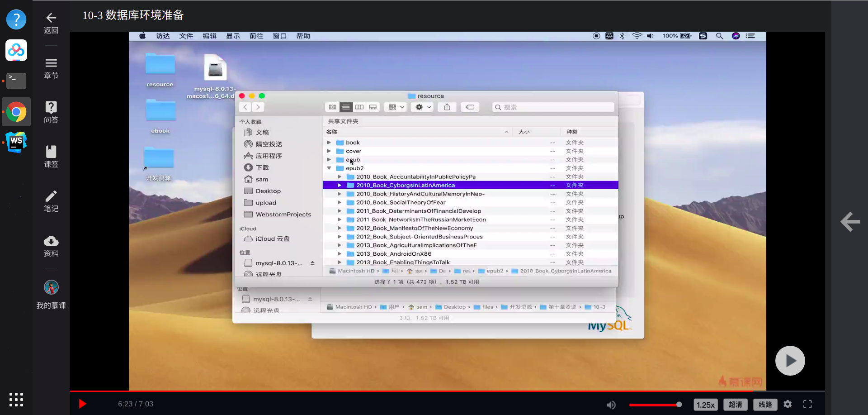Image resolution: width=868 pixels, height=415 pixels.
Task: Click the Finder search field
Action: tap(553, 107)
